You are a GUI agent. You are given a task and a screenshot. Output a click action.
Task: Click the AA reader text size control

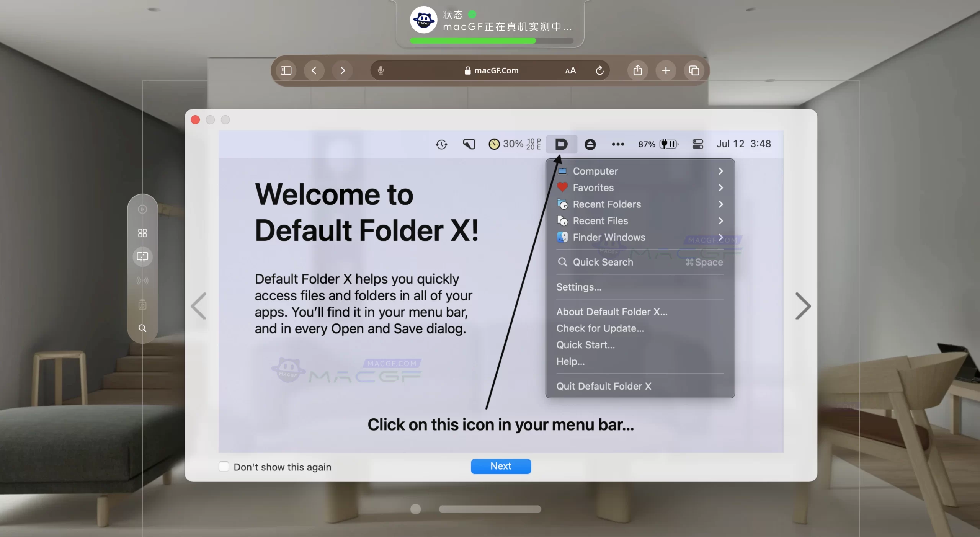pyautogui.click(x=570, y=70)
